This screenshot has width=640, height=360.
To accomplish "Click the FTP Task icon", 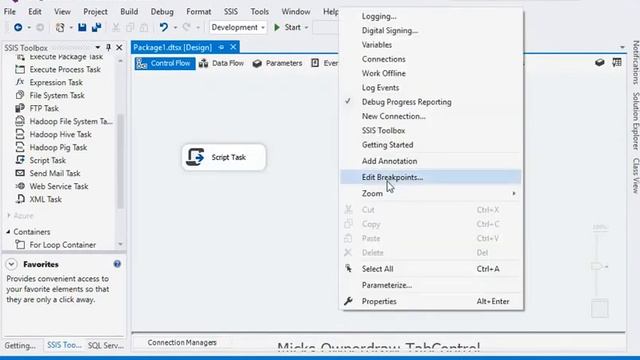I will click(20, 108).
